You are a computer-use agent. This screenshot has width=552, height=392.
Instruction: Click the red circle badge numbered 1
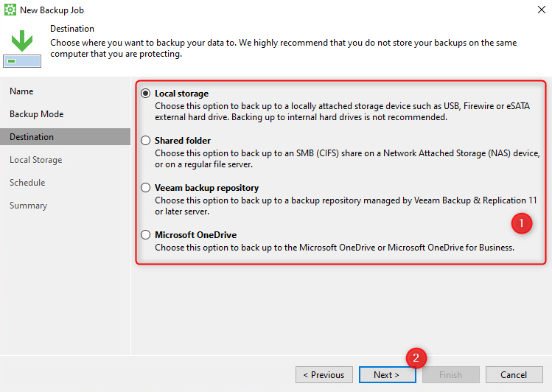[x=521, y=223]
